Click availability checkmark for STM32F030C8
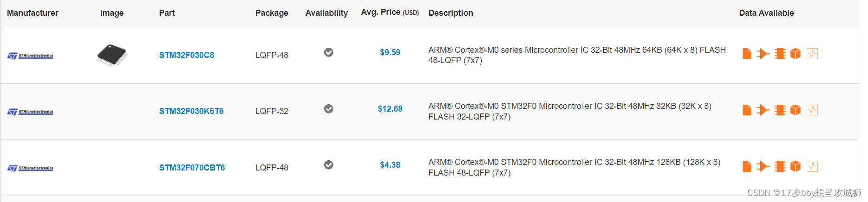The image size is (868, 202). point(328,52)
